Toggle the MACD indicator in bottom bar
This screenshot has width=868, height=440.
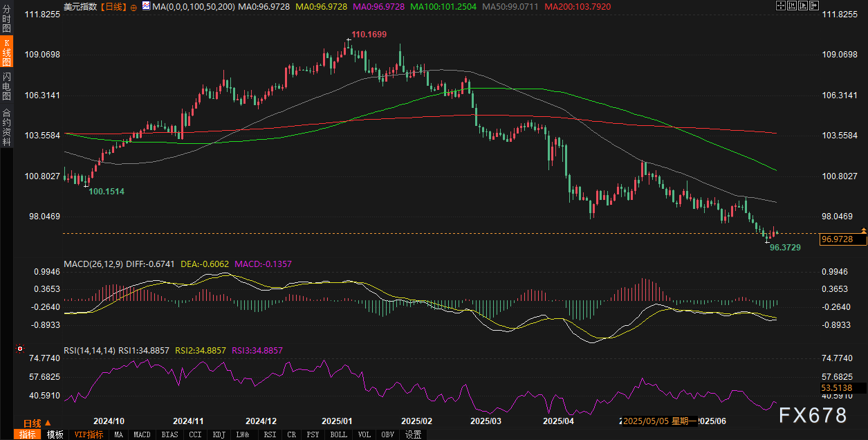point(142,434)
